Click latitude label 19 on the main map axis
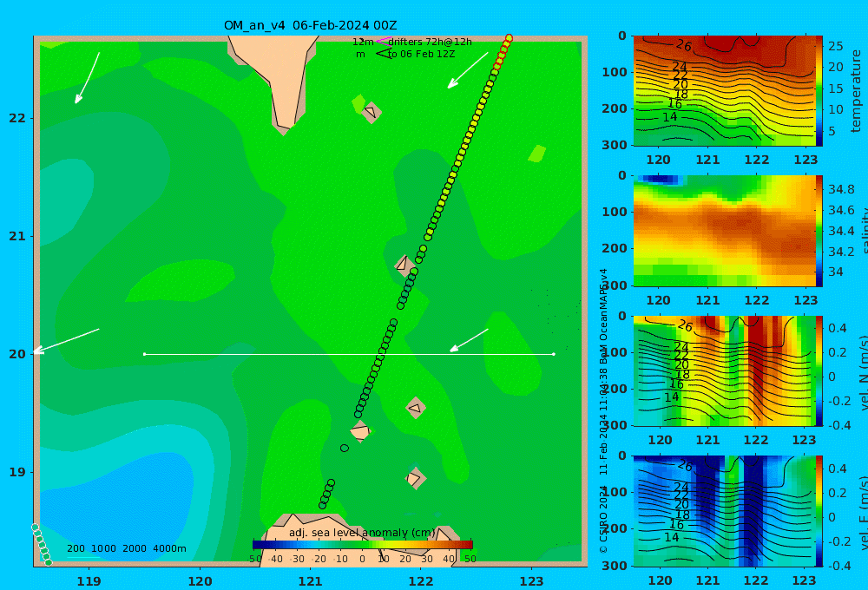This screenshot has width=868, height=590. 17,472
